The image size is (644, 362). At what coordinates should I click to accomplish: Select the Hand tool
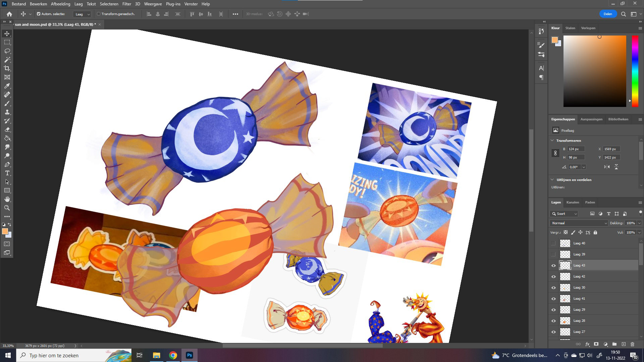[x=7, y=199]
